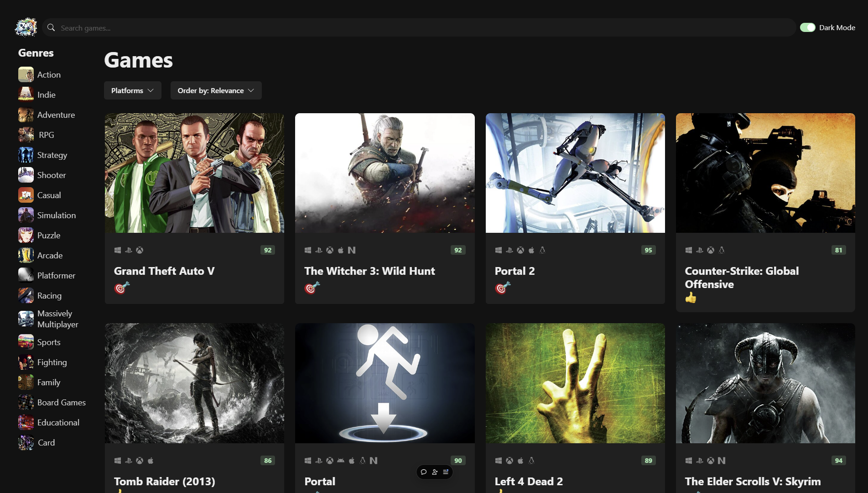The width and height of the screenshot is (868, 493).
Task: Click the Apple icon on Tomb Raider card
Action: (151, 461)
